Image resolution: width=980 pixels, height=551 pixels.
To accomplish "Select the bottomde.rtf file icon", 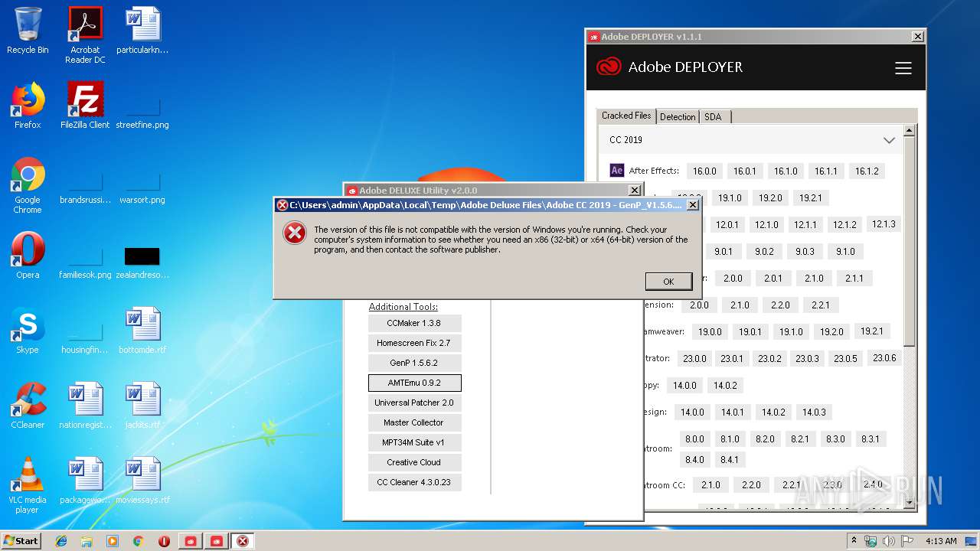I will tap(142, 331).
